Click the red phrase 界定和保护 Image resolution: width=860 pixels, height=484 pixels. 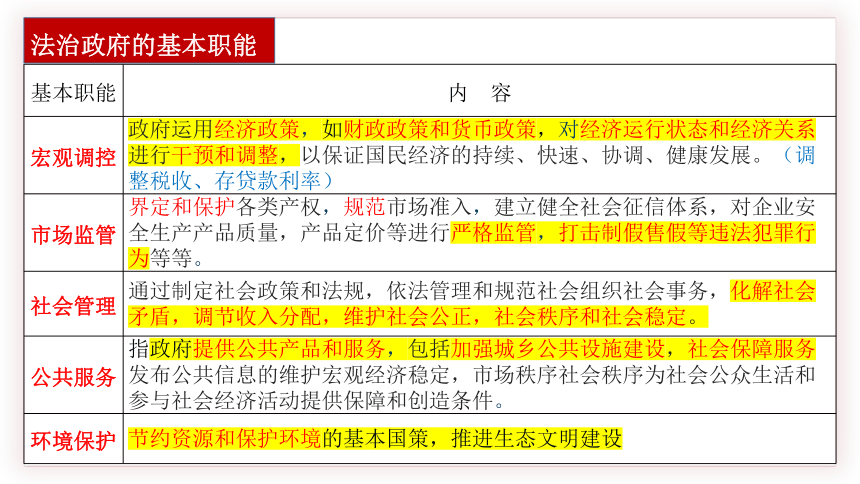182,207
